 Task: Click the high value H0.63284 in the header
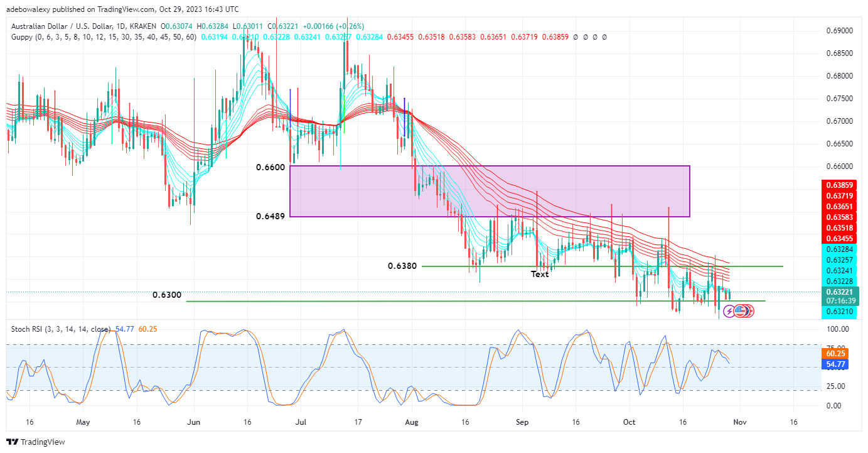click(214, 26)
